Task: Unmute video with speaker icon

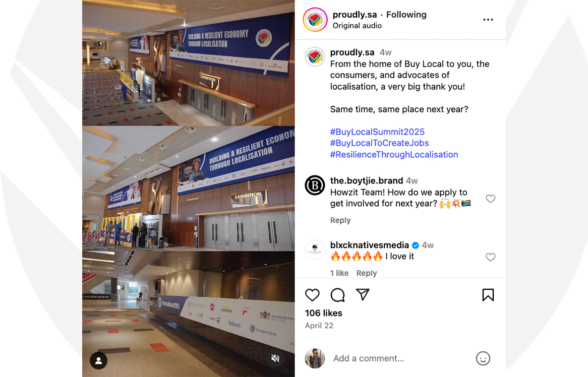Action: click(x=275, y=358)
